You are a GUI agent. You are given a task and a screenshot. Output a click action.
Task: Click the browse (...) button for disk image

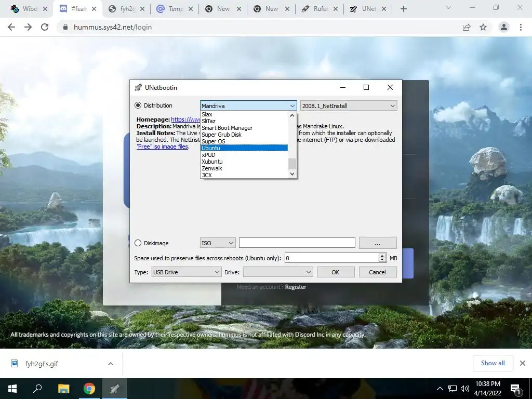click(378, 243)
